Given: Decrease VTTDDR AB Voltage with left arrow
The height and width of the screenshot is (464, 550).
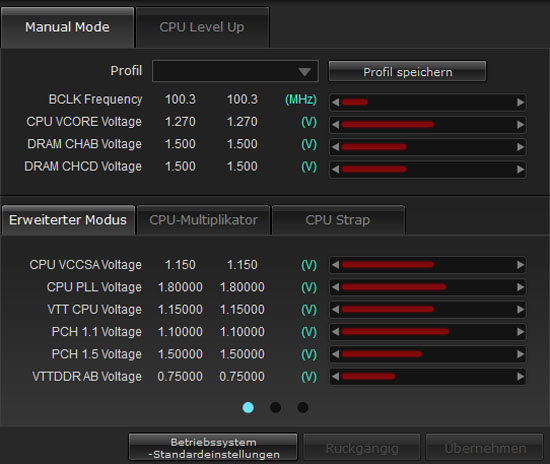Looking at the screenshot, I should point(335,376).
